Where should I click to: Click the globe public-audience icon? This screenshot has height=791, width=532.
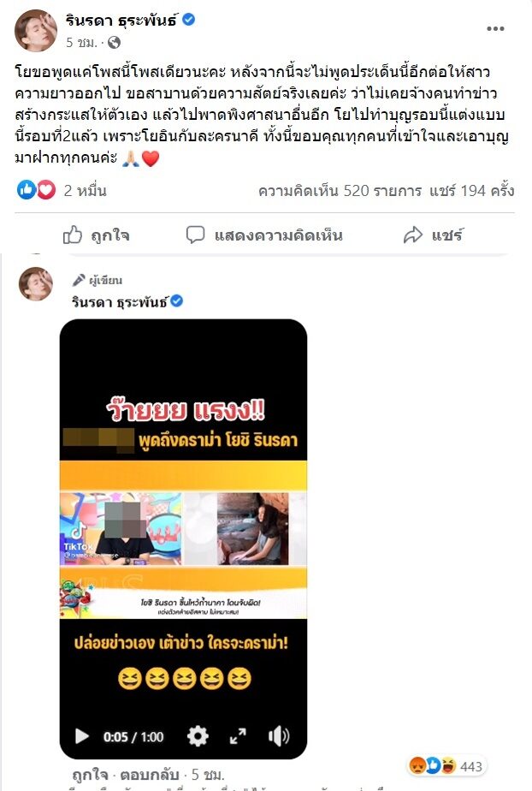115,43
